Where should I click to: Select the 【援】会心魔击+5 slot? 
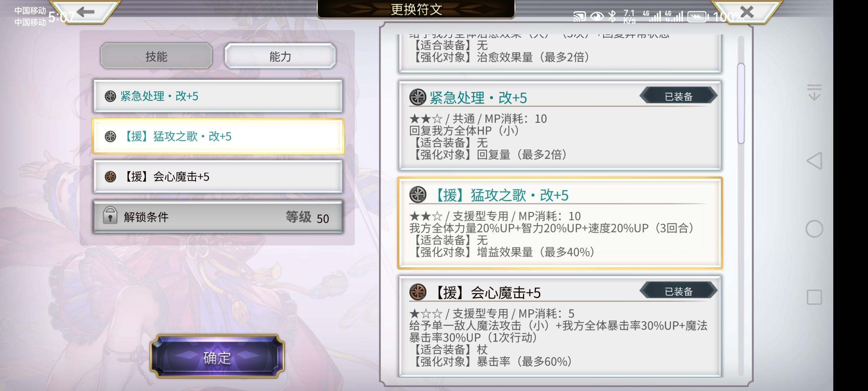[x=218, y=177]
